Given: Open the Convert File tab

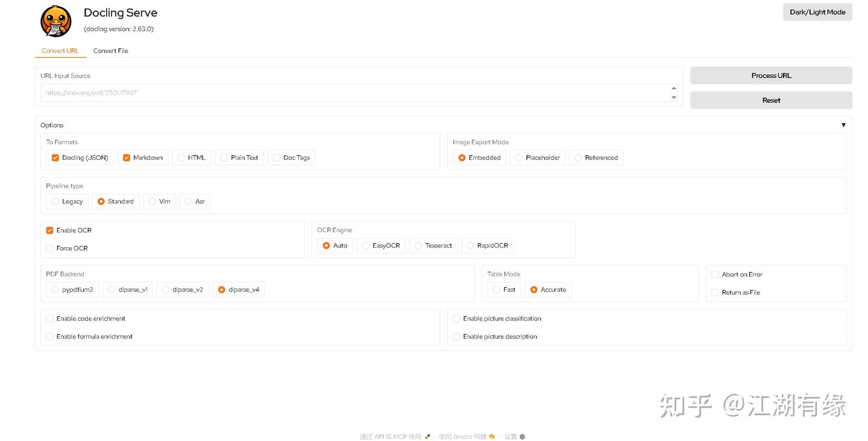Looking at the screenshot, I should (x=110, y=51).
